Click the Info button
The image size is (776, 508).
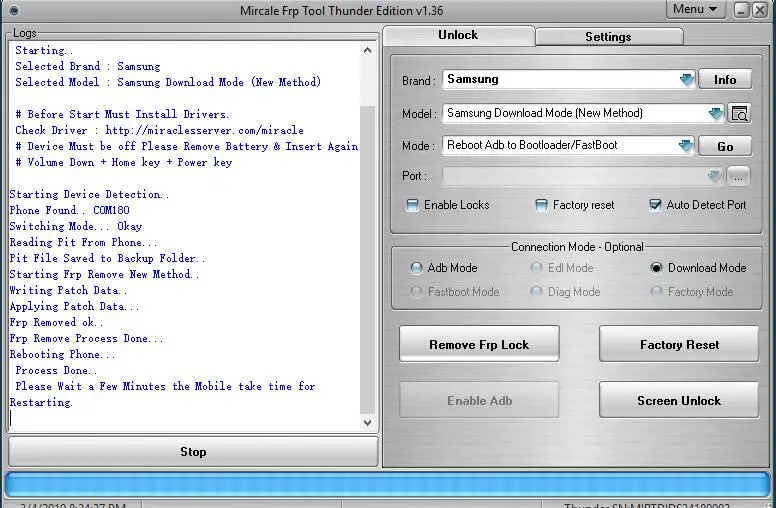pos(725,79)
